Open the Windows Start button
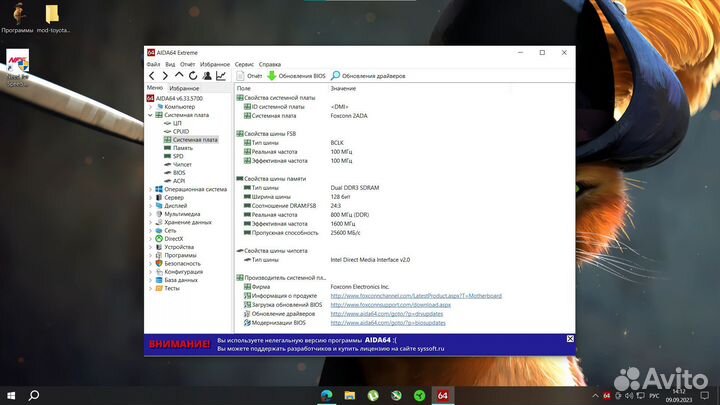720x405 pixels. tap(11, 395)
